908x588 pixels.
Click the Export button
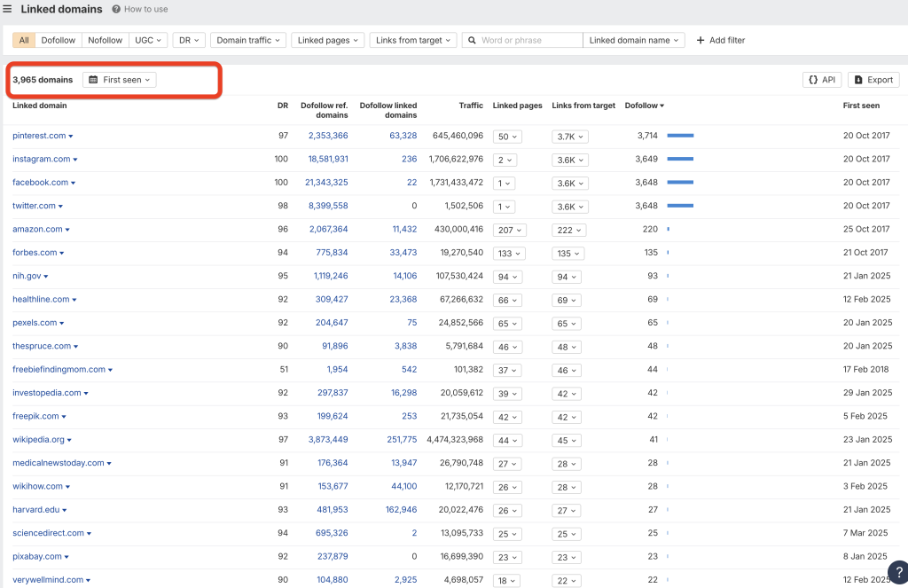coord(873,80)
